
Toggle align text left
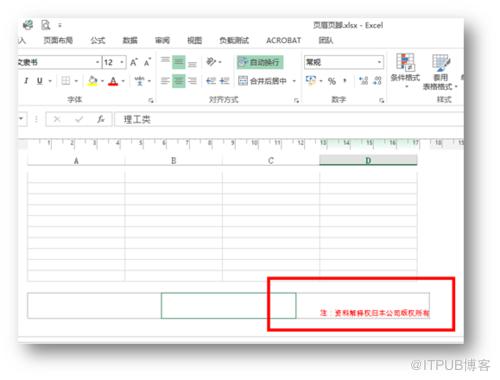(165, 81)
